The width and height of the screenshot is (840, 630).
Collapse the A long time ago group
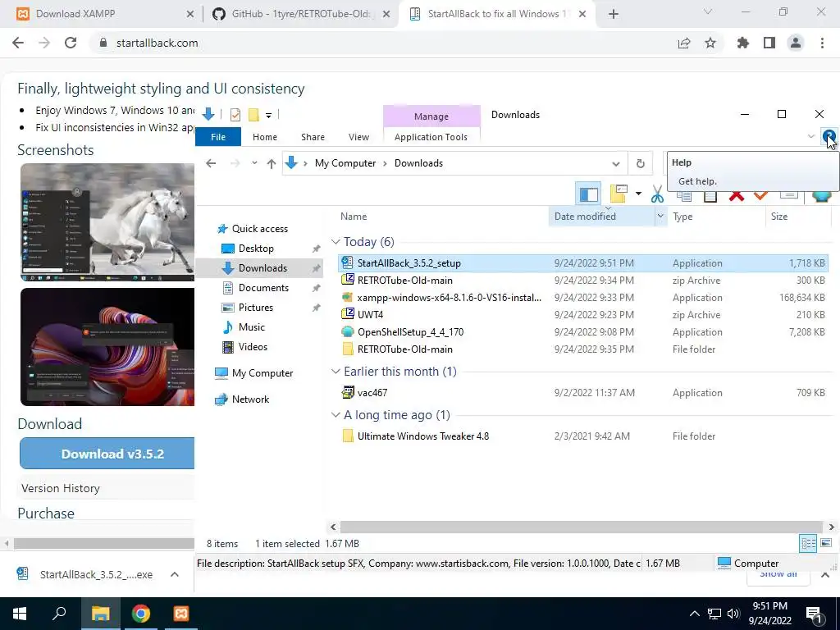point(336,414)
